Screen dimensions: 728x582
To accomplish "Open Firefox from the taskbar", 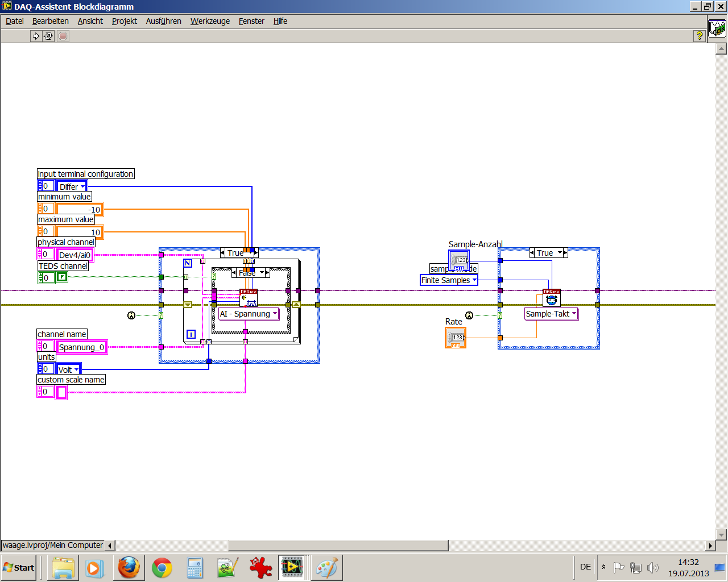I will coord(129,568).
